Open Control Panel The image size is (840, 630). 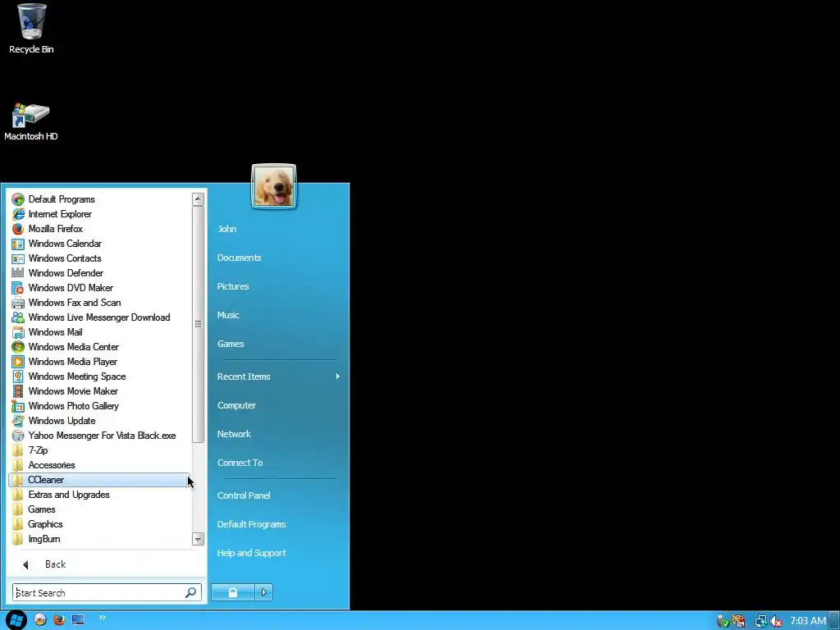coord(243,495)
